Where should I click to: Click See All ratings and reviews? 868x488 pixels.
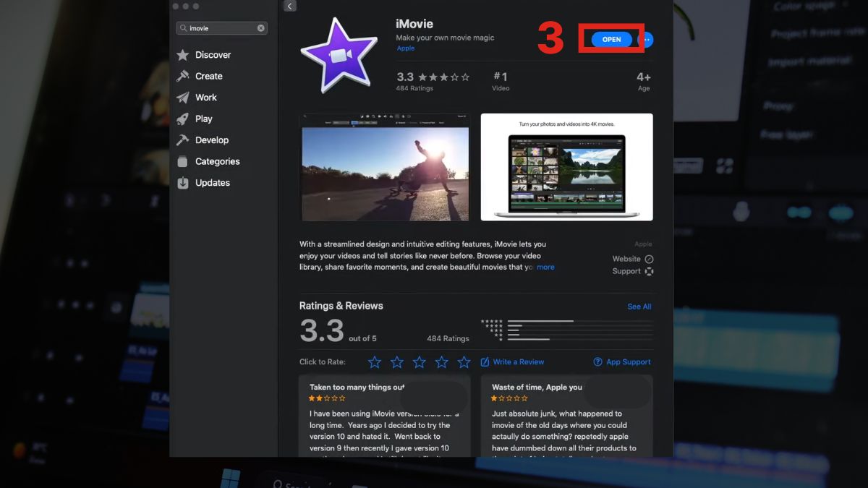pyautogui.click(x=639, y=307)
